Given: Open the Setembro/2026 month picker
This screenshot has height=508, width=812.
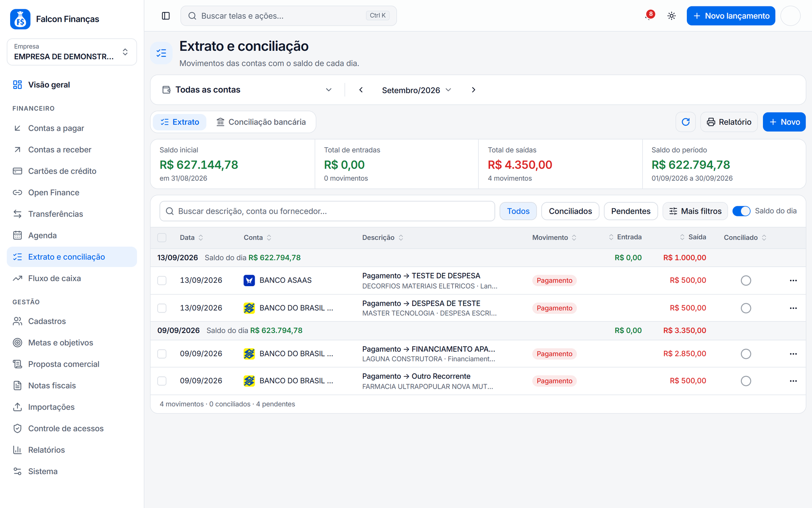Looking at the screenshot, I should click(x=417, y=90).
